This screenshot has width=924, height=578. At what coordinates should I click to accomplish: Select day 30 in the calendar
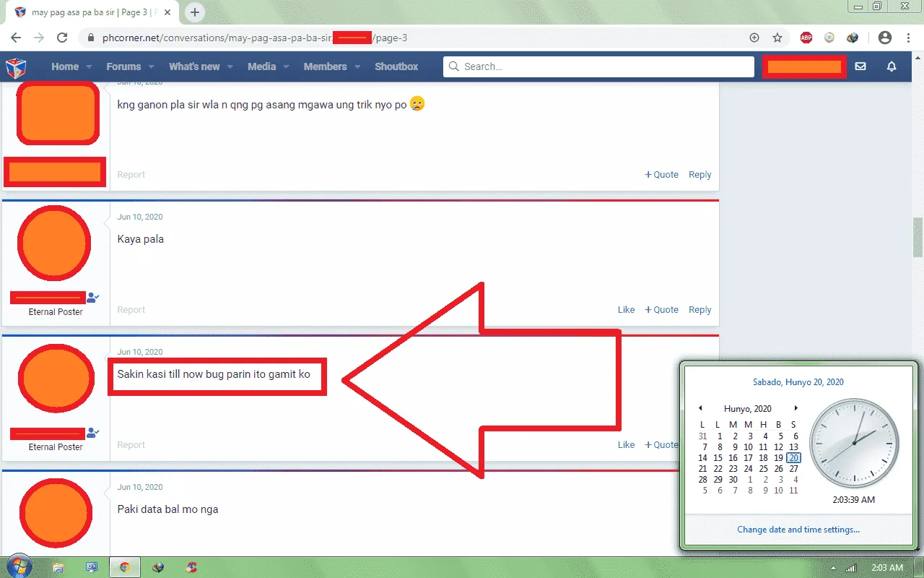pyautogui.click(x=733, y=479)
